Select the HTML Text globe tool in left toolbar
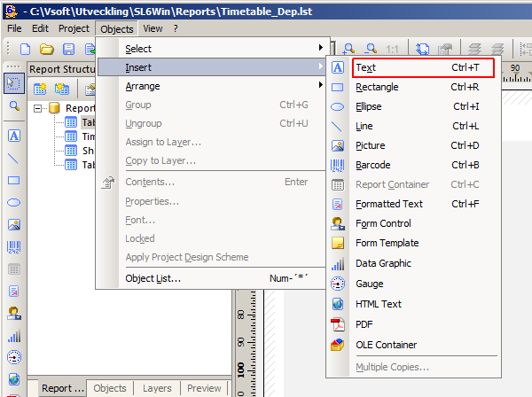The height and width of the screenshot is (397, 532). (x=14, y=379)
